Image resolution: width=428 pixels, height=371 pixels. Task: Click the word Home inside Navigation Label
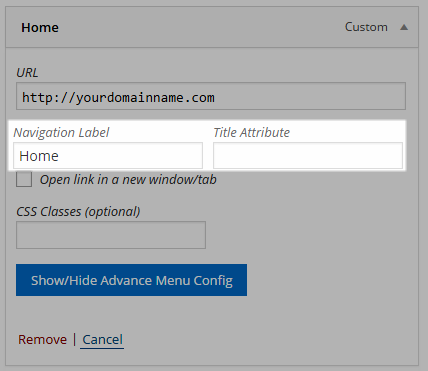click(39, 156)
